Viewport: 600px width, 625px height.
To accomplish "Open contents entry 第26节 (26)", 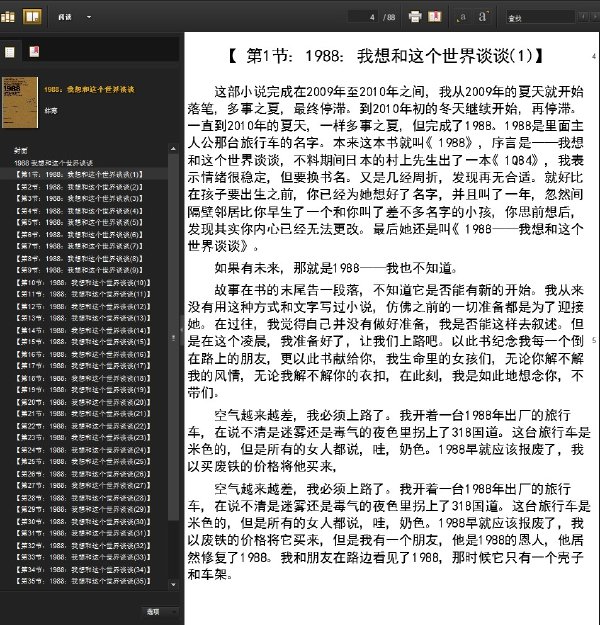I will pyautogui.click(x=83, y=474).
